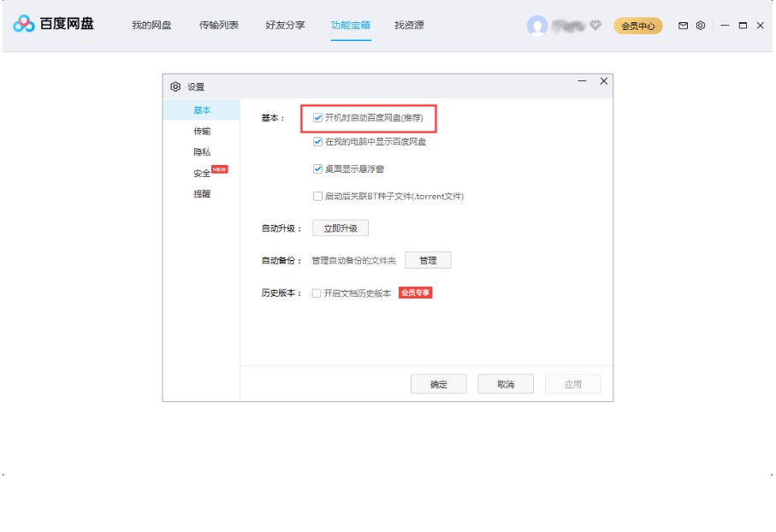The height and width of the screenshot is (532, 776).
Task: Open 会员中心 member center button
Action: 638,26
